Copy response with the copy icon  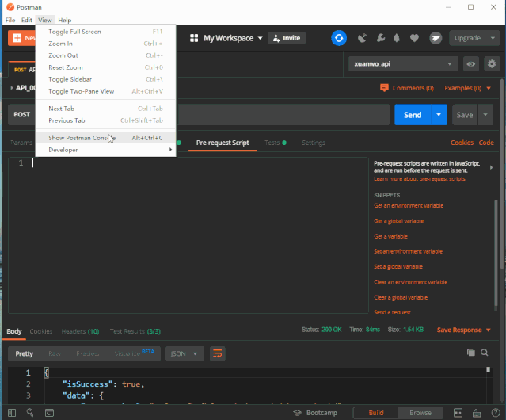[471, 353]
